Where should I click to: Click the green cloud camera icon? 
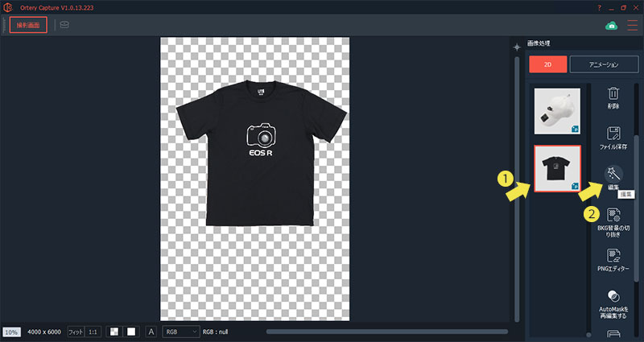coord(611,25)
